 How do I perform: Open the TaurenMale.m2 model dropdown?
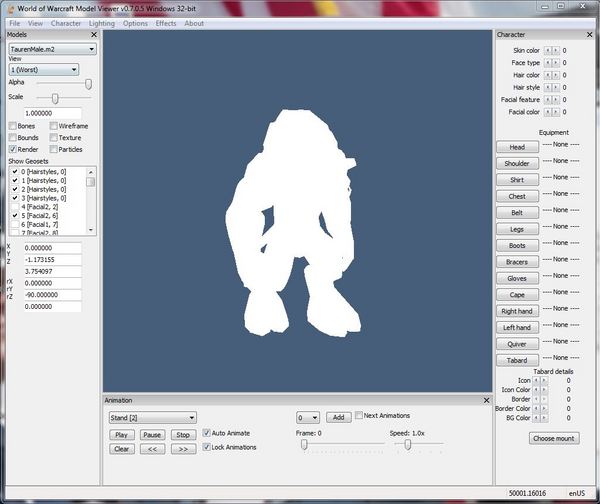click(x=52, y=48)
